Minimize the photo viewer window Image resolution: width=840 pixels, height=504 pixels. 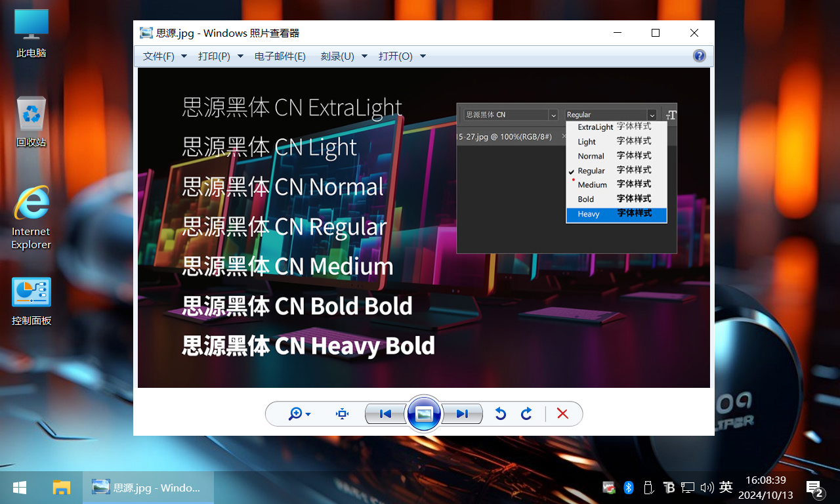(x=616, y=33)
